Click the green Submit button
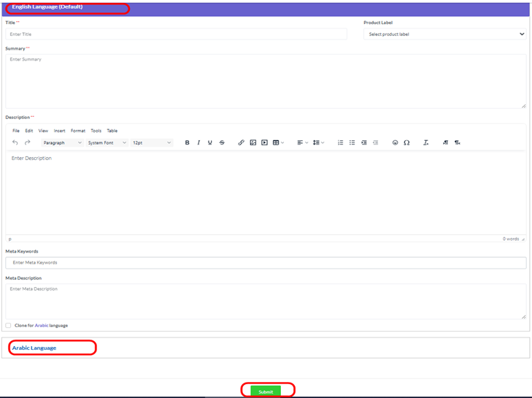The width and height of the screenshot is (532, 398). coord(266,391)
